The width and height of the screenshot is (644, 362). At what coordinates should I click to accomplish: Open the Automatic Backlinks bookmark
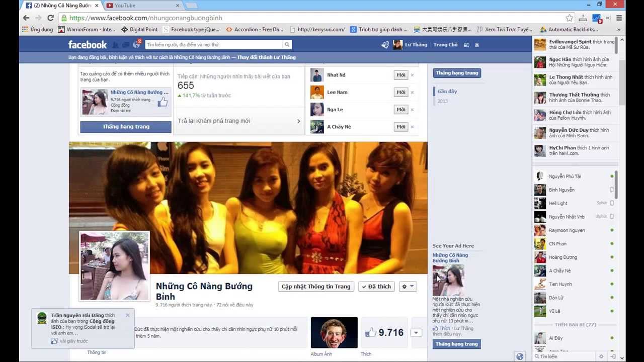point(569,30)
